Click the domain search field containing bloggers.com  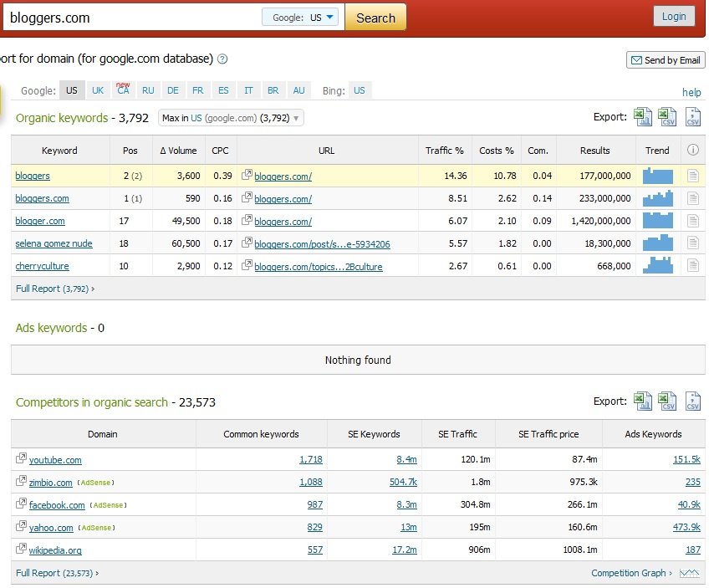[x=133, y=18]
